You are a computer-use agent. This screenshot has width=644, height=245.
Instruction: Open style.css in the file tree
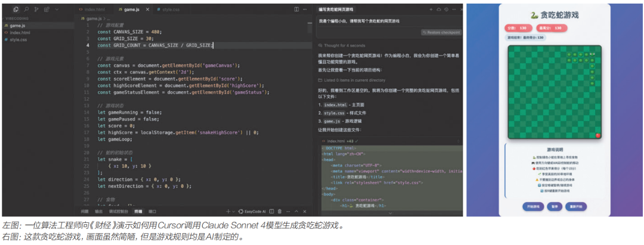[18, 40]
